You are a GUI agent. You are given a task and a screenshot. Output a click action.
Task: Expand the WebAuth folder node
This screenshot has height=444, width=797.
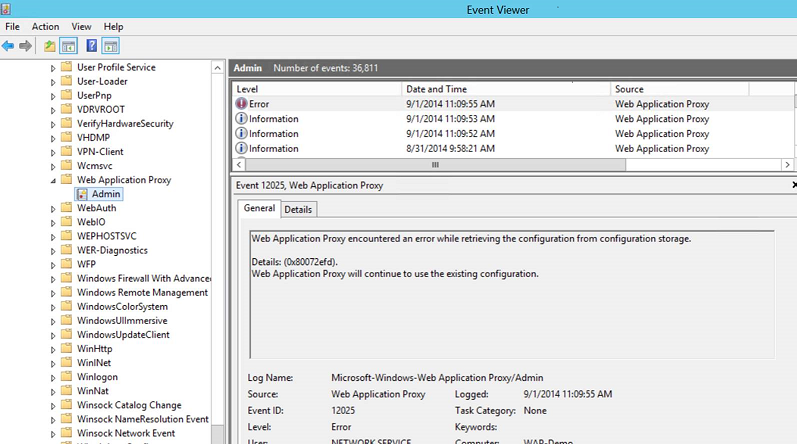click(53, 208)
